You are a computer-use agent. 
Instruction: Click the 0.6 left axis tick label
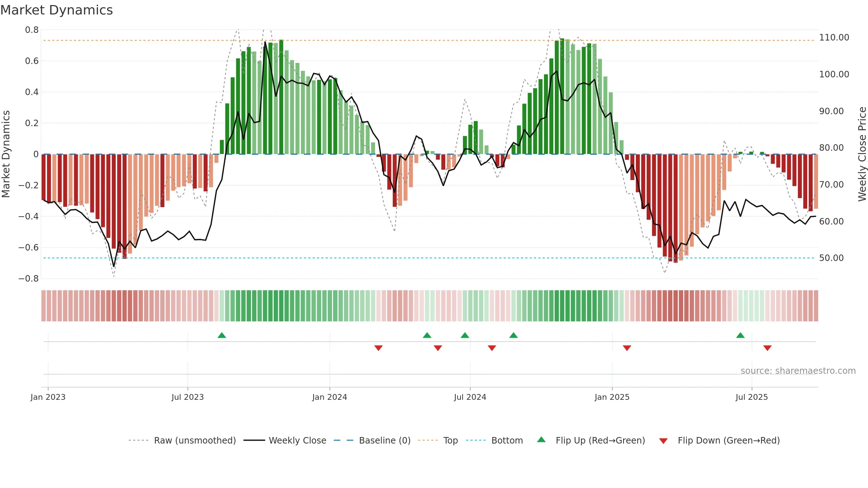[32, 61]
